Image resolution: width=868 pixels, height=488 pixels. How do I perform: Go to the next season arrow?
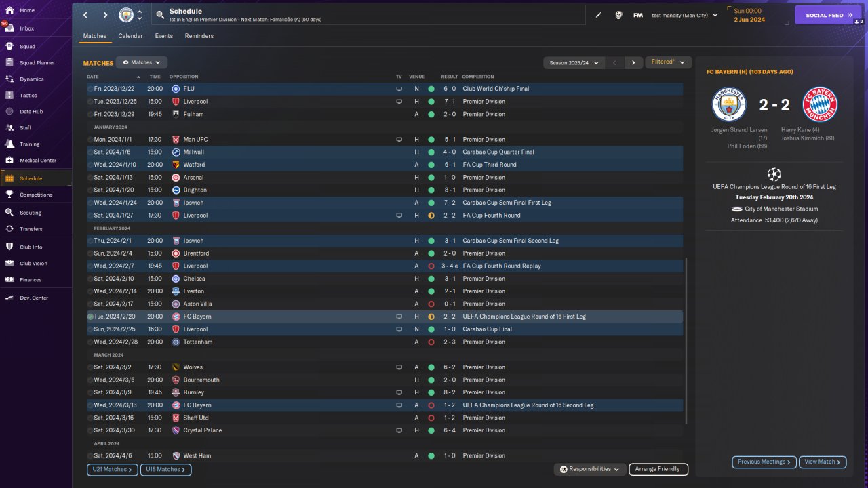(x=633, y=62)
